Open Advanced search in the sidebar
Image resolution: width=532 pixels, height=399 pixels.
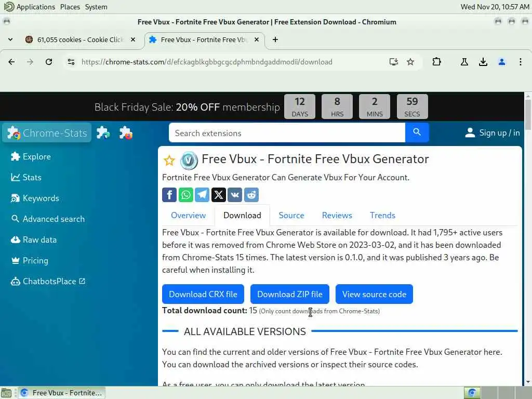[47, 219]
